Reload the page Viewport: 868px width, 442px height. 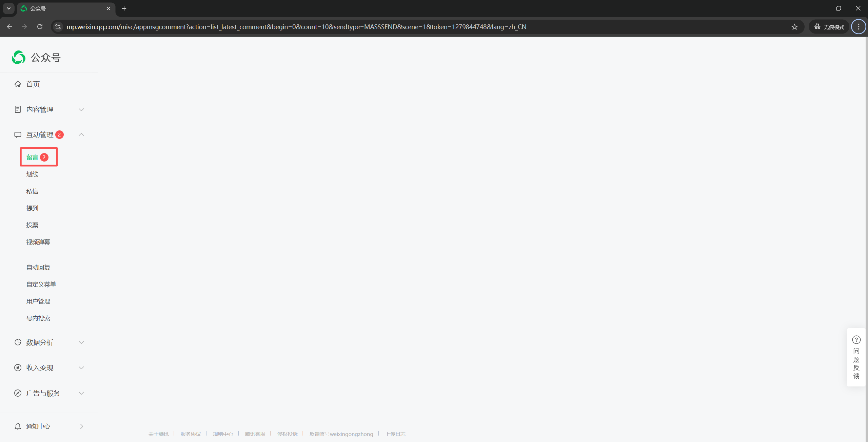click(x=40, y=27)
